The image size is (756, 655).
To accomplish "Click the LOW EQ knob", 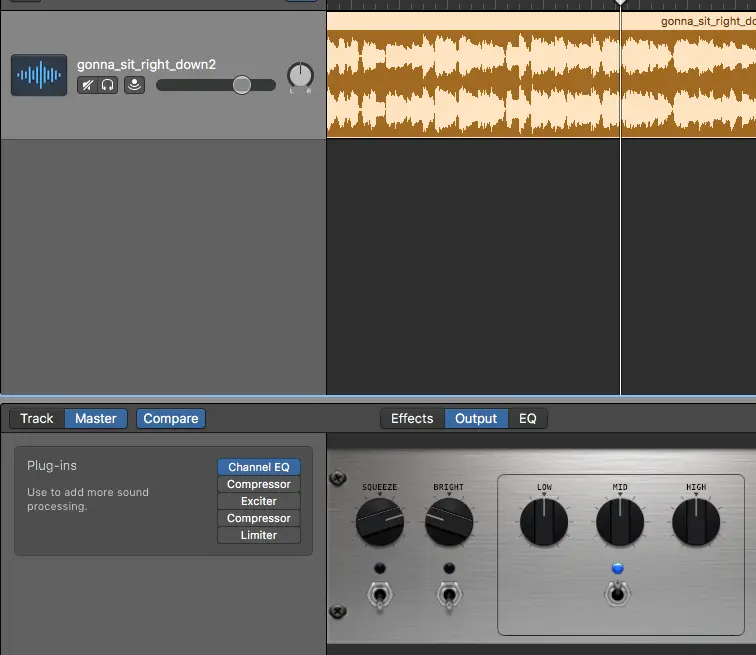I will pos(544,523).
